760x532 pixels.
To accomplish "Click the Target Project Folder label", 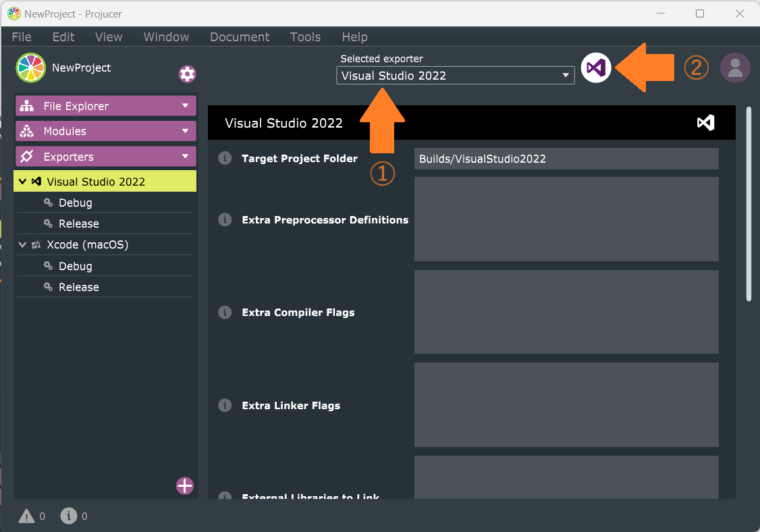I will 300,159.
